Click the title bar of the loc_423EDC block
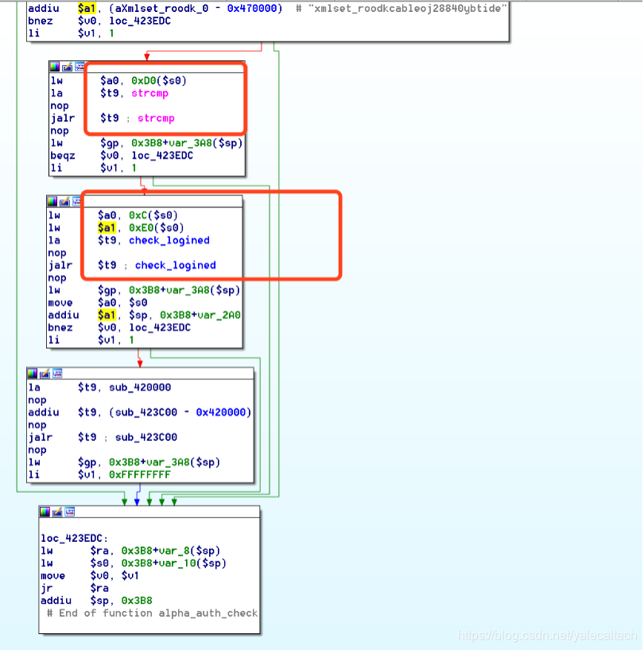Image resolution: width=644 pixels, height=650 pixels. (x=149, y=512)
